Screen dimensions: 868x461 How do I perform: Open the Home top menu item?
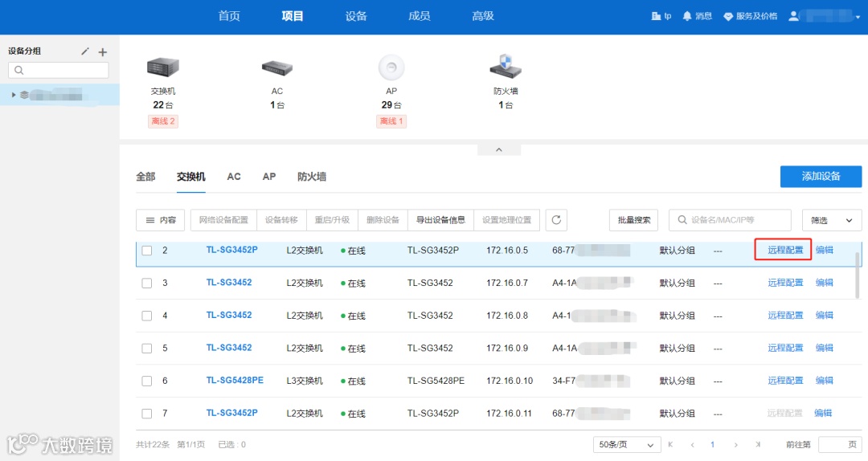[229, 16]
